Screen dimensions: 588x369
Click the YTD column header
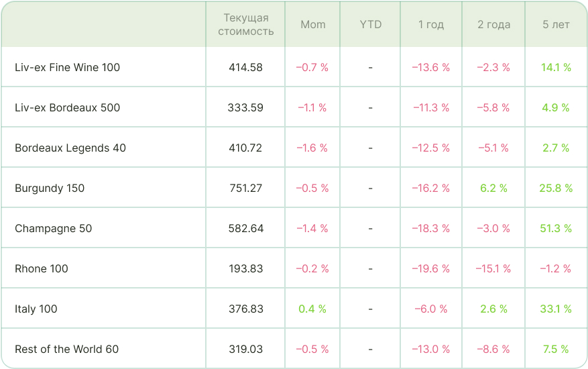(x=370, y=24)
